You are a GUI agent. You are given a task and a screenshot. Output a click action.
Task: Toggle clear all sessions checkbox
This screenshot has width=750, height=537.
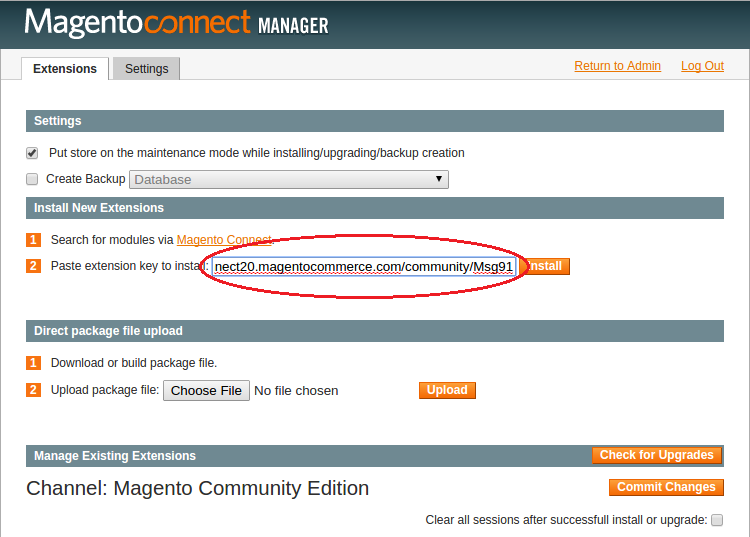point(717,520)
